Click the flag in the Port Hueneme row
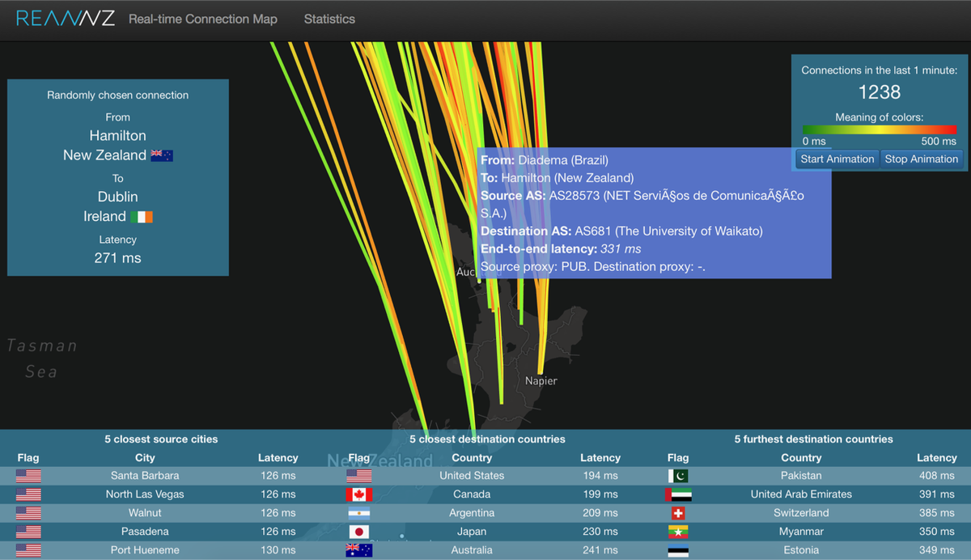 pos(28,550)
